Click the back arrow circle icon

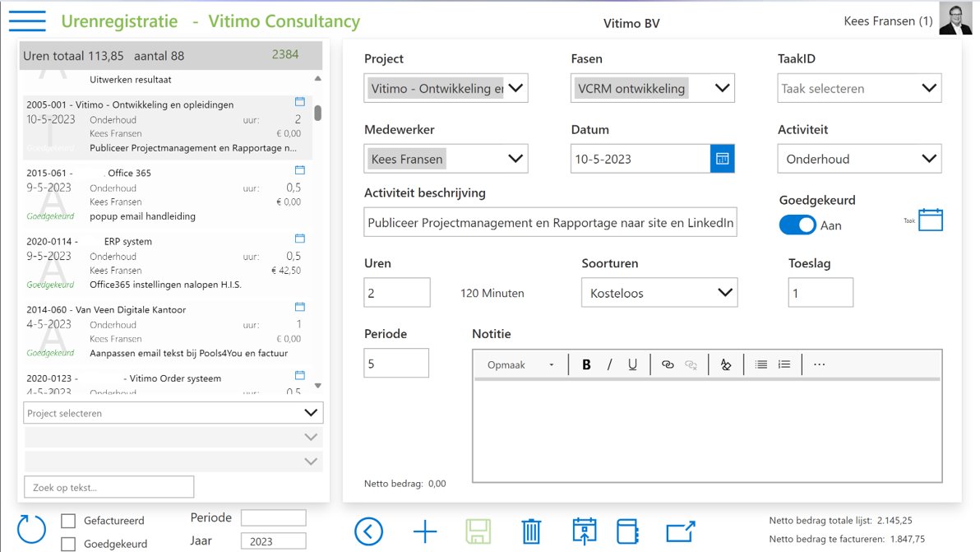tap(368, 531)
